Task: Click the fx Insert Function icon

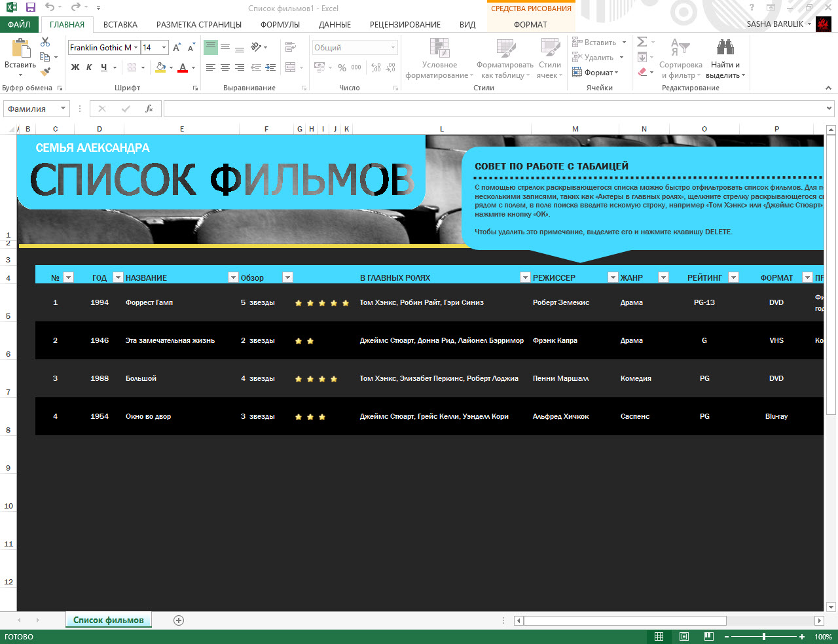Action: [x=149, y=109]
